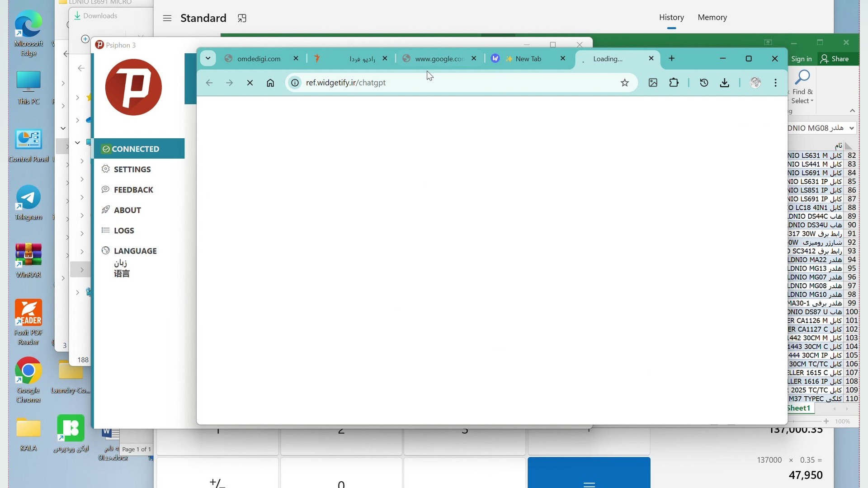Open browser history clock icon
Image resolution: width=868 pixels, height=488 pixels.
pos(704,83)
